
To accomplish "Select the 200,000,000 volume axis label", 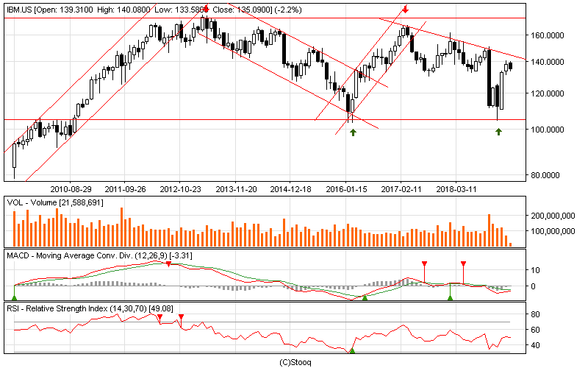I will coord(553,216).
